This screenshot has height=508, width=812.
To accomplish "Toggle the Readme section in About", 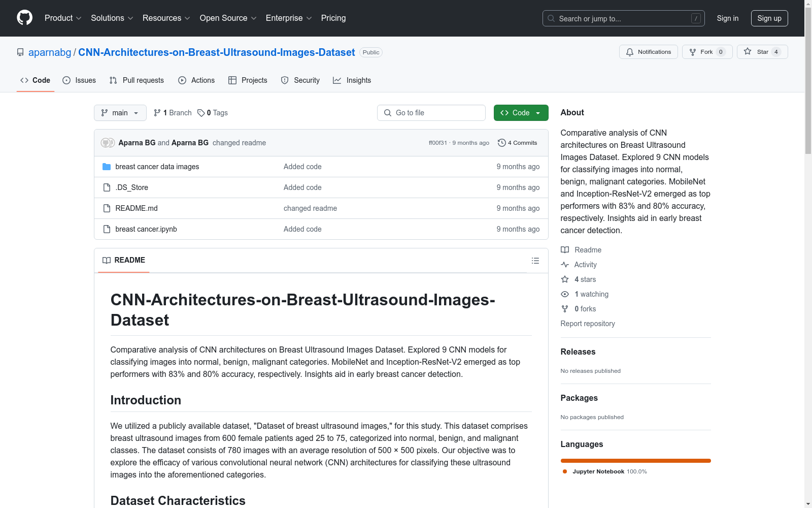I will point(587,249).
